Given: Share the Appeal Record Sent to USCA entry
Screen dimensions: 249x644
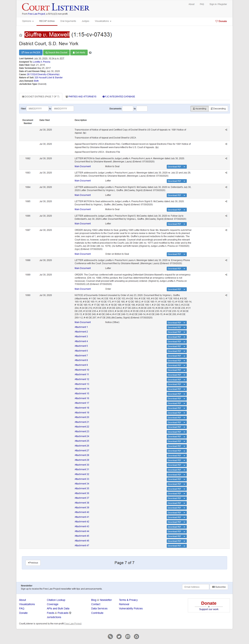Looking at the screenshot, I should coord(226,144).
